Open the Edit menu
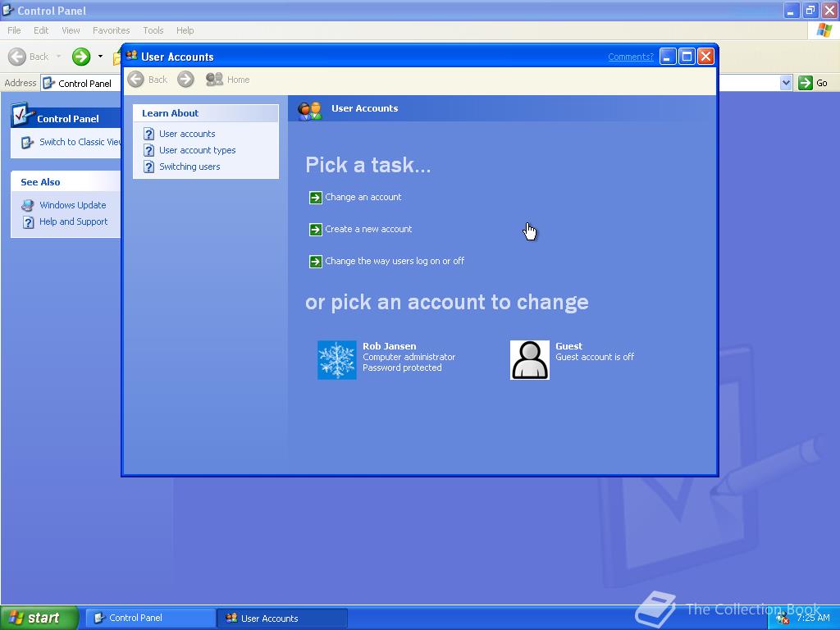 point(41,30)
